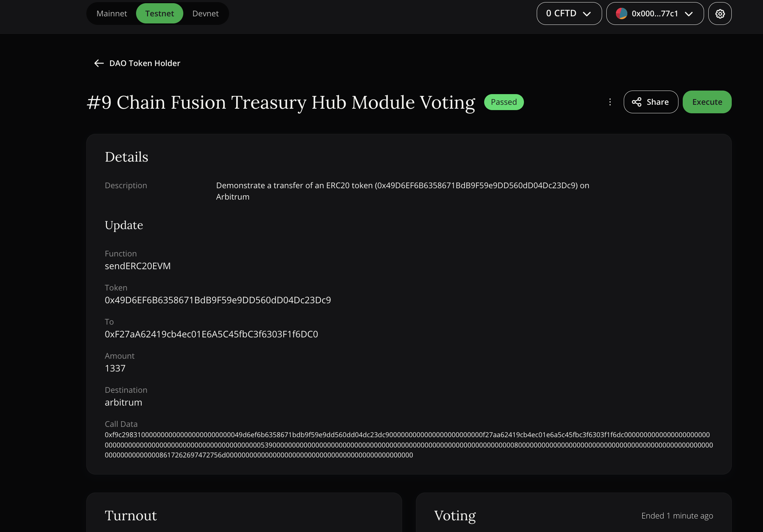Switch to Devnet environment
Viewport: 763px width, 532px height.
[x=205, y=13]
